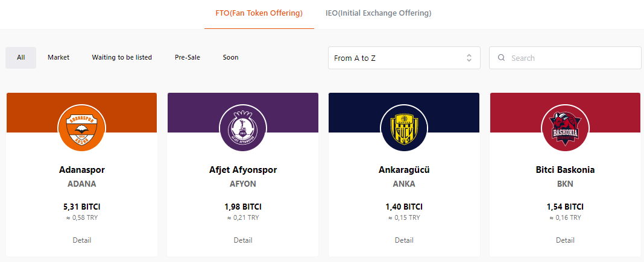The height and width of the screenshot is (262, 644).
Task: Click the magnifier icon in search box
Action: (501, 58)
